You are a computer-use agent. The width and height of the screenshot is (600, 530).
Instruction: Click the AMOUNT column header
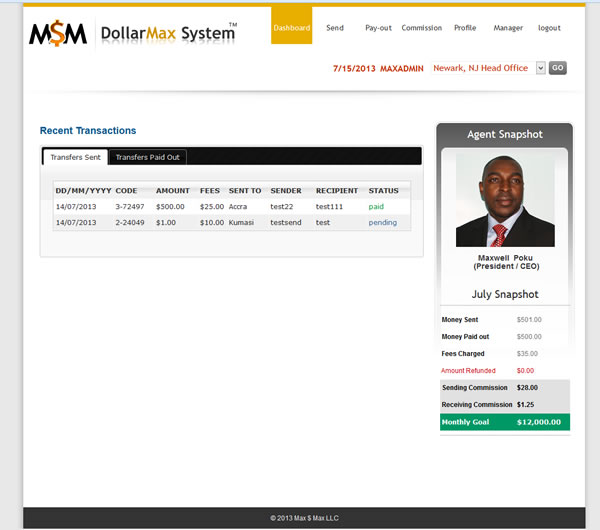pos(172,190)
